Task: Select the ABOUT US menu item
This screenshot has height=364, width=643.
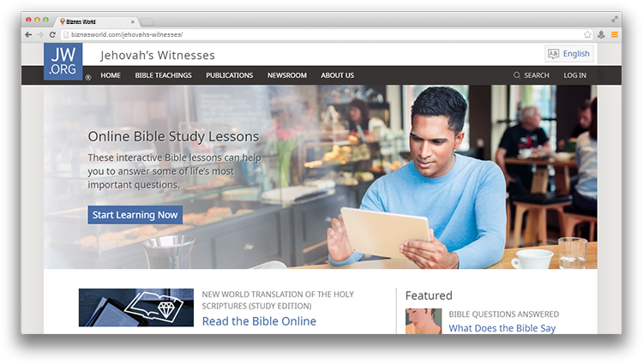Action: pos(338,75)
